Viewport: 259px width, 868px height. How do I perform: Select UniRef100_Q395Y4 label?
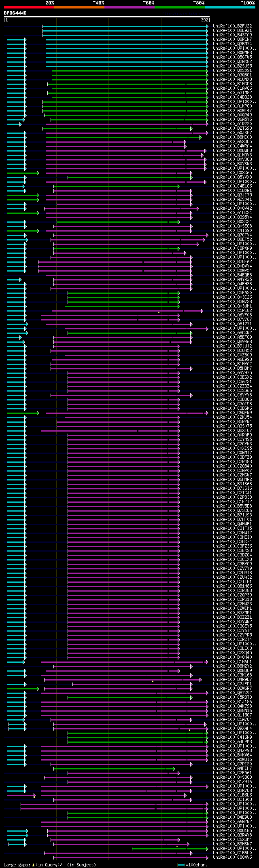pos(232,217)
